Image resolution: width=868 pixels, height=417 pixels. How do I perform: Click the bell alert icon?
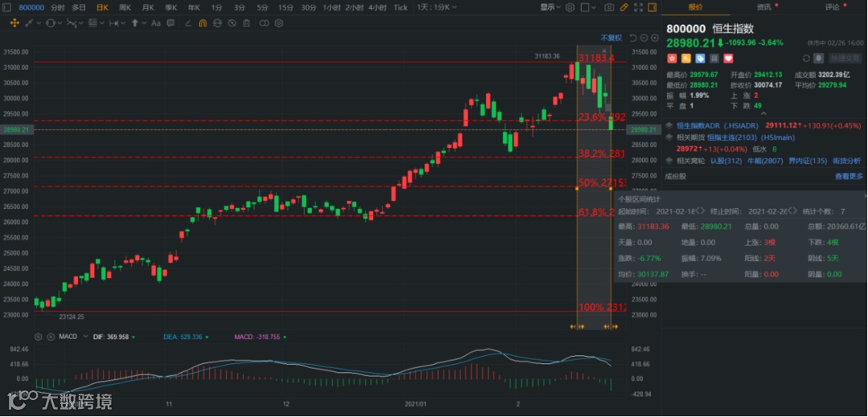tap(818, 58)
